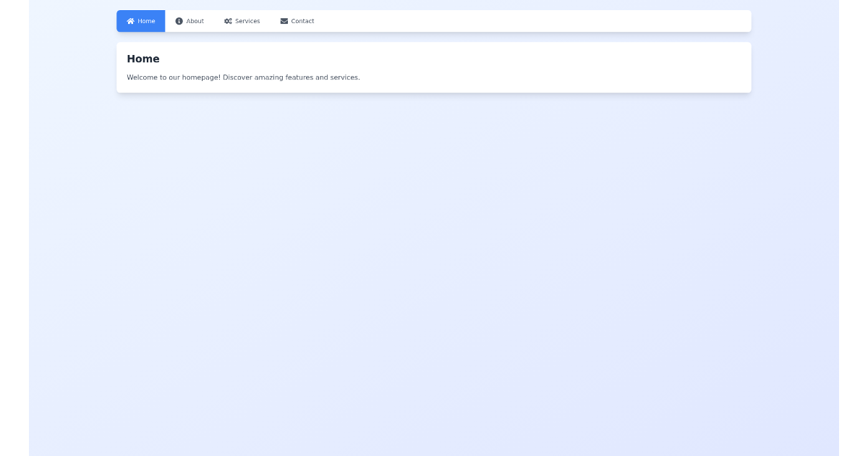Click the info circle icon beside About

click(179, 21)
